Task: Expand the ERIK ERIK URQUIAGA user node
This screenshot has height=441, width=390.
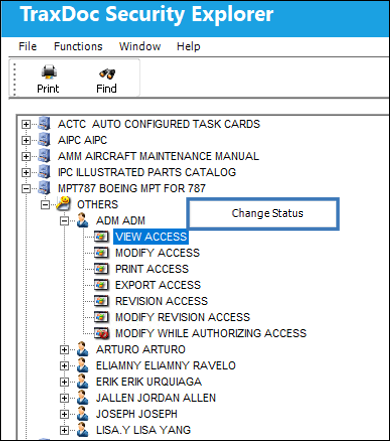Action: (65, 382)
